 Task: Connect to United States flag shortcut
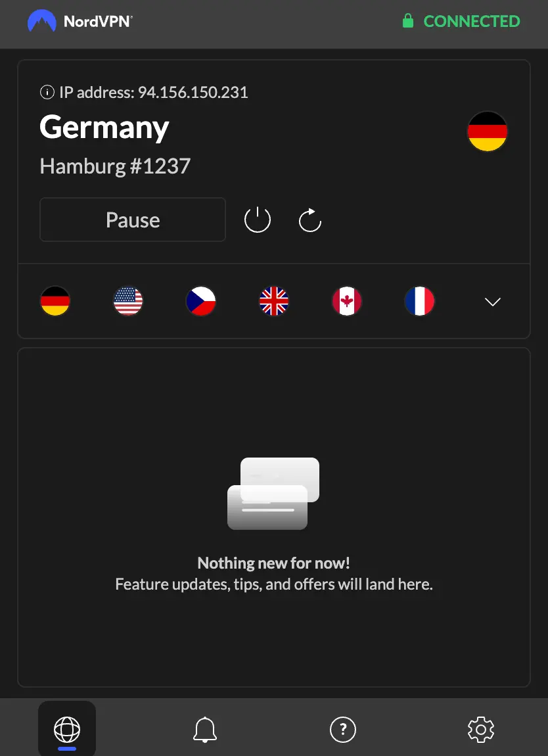point(127,301)
